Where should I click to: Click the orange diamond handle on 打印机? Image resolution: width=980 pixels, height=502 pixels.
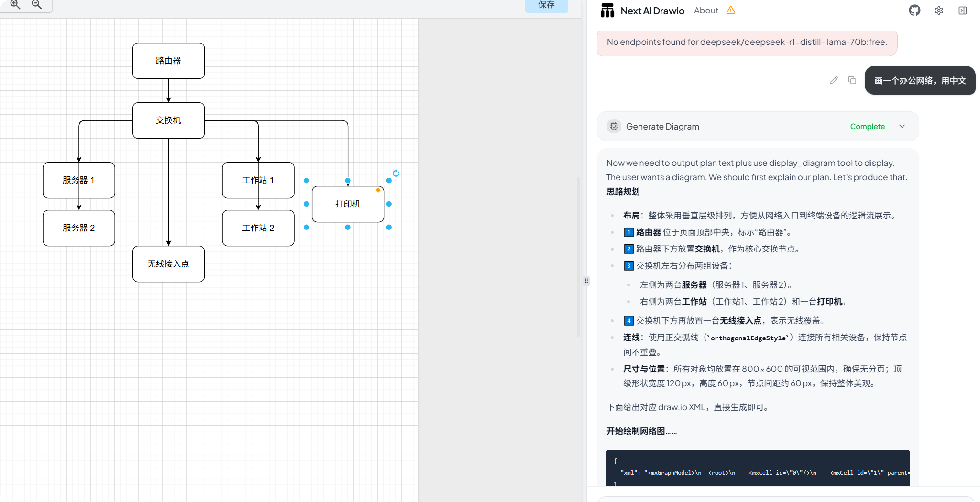pos(377,189)
